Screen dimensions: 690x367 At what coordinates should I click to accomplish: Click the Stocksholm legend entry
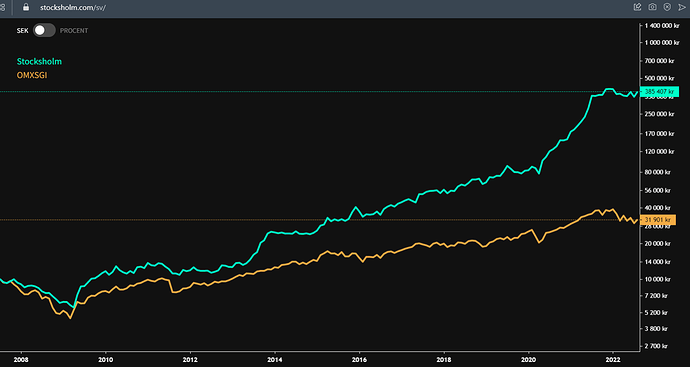pos(39,62)
